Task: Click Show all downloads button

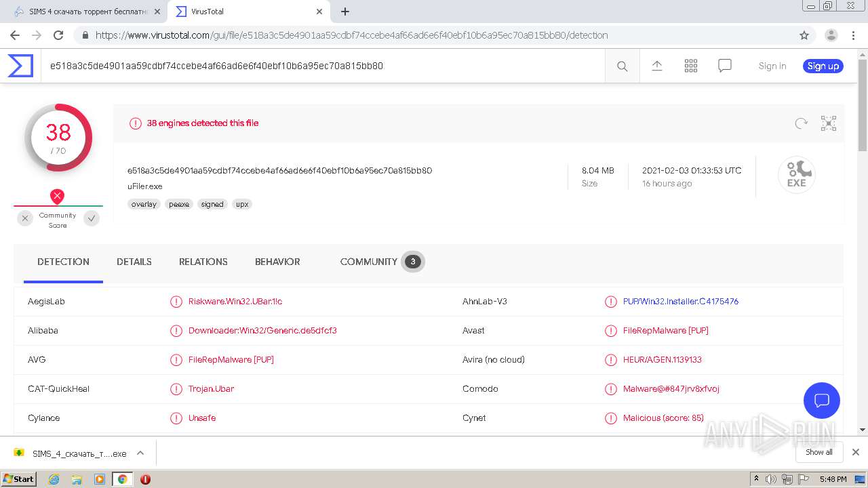Action: coord(819,452)
